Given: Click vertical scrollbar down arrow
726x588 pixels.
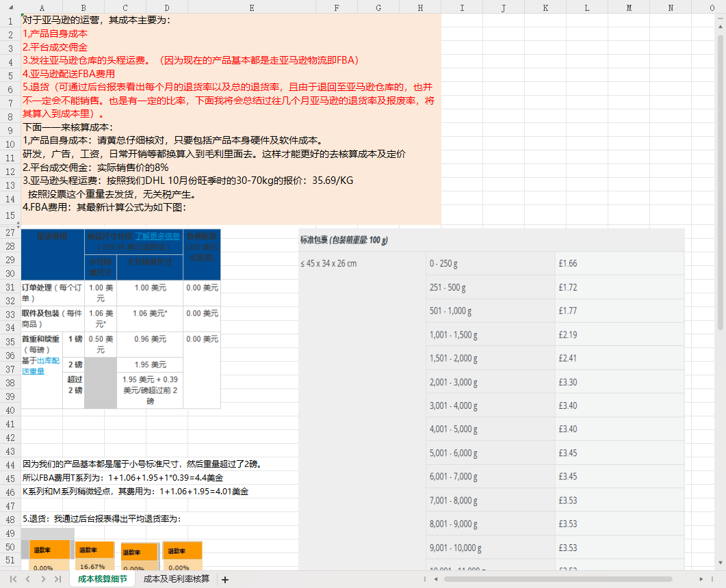Looking at the screenshot, I should click(720, 563).
